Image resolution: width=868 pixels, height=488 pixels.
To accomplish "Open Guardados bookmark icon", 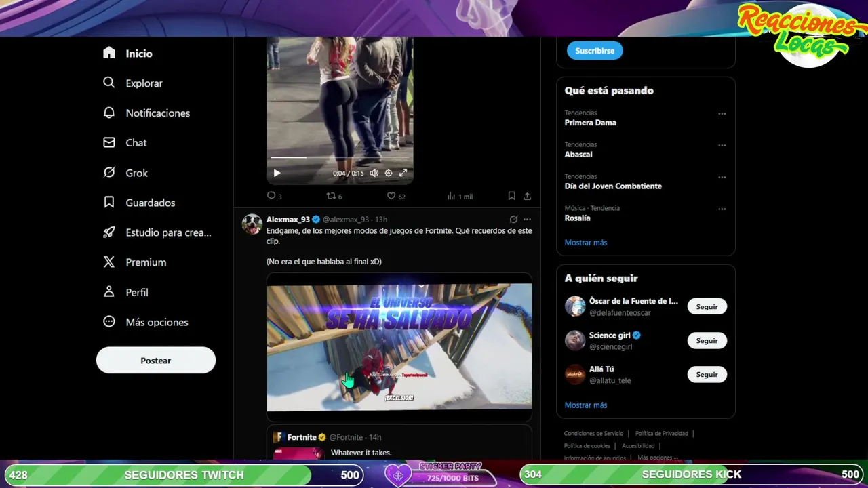I will click(x=109, y=202).
